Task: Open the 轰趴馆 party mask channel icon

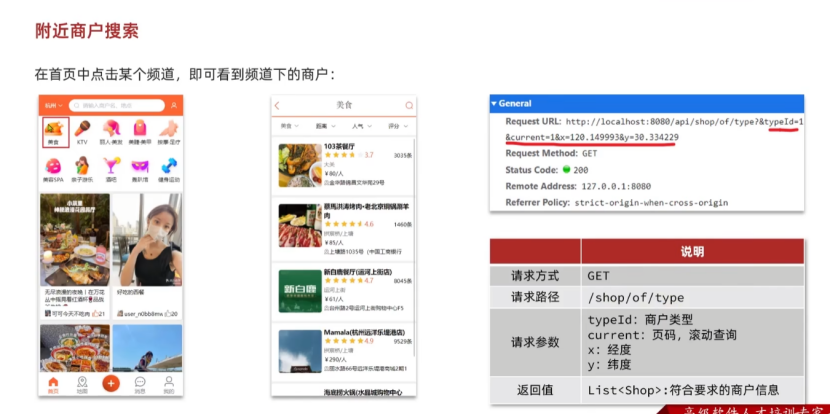Action: pyautogui.click(x=140, y=166)
